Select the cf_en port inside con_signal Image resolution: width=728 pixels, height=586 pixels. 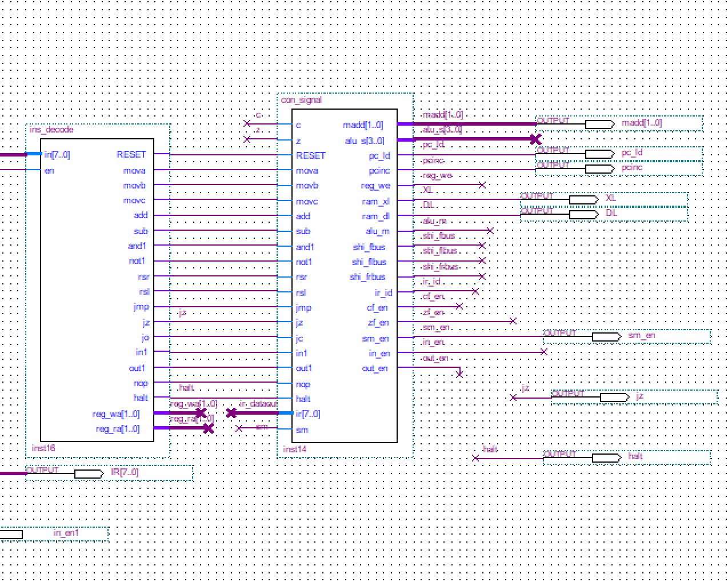377,308
